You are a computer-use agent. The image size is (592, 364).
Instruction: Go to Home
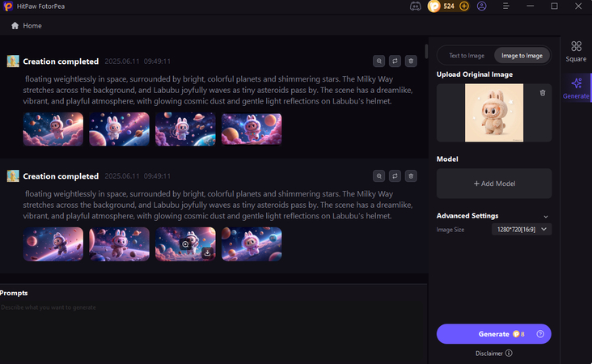[x=26, y=26]
